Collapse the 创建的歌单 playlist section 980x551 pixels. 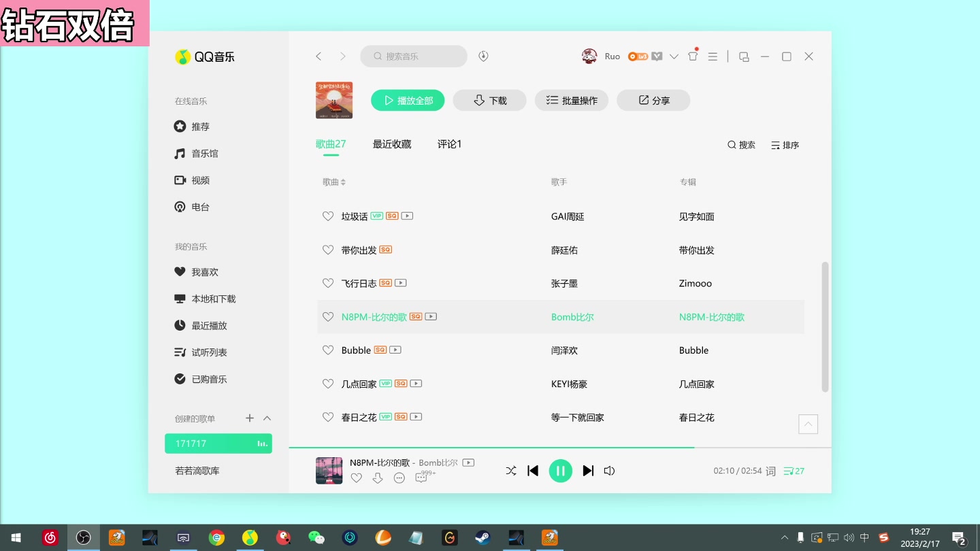[x=267, y=418]
